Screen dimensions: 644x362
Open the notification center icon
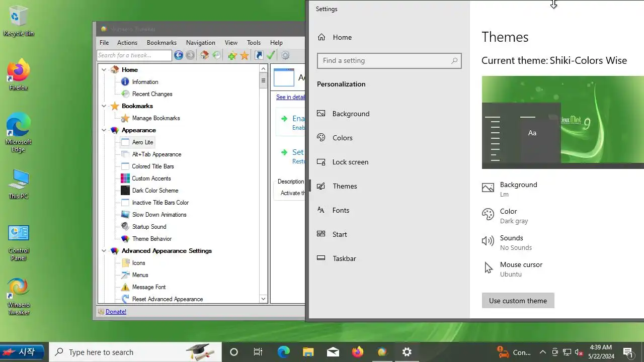click(x=628, y=352)
